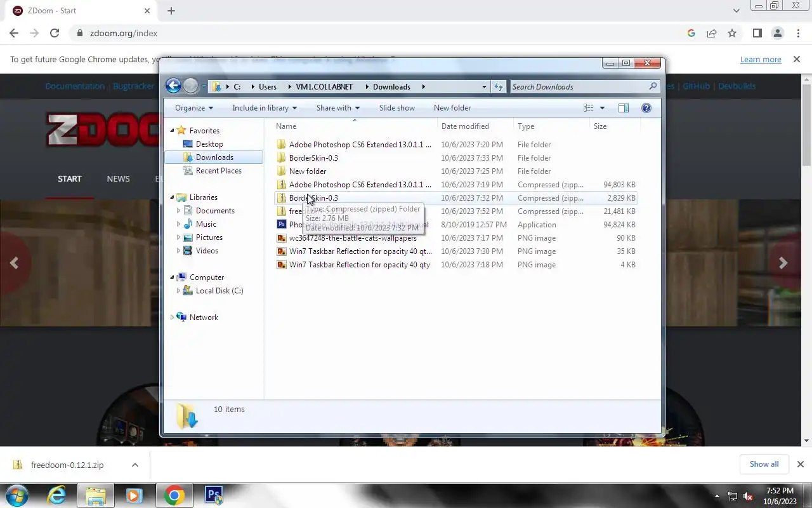
Task: Click the Learn more link in the update bar
Action: (x=761, y=59)
